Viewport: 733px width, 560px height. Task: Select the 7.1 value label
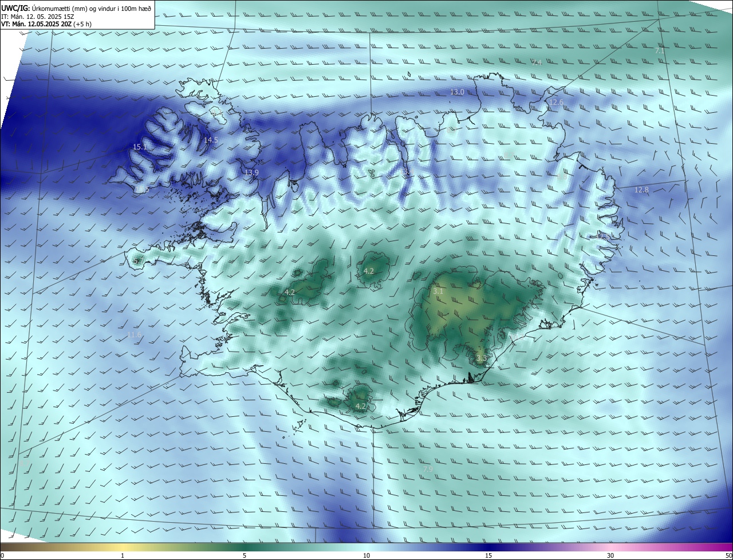[660, 51]
